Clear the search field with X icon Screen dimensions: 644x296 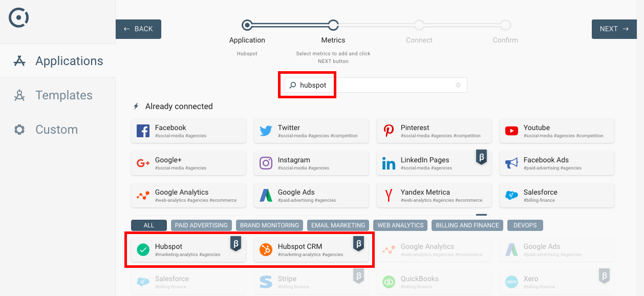(458, 85)
